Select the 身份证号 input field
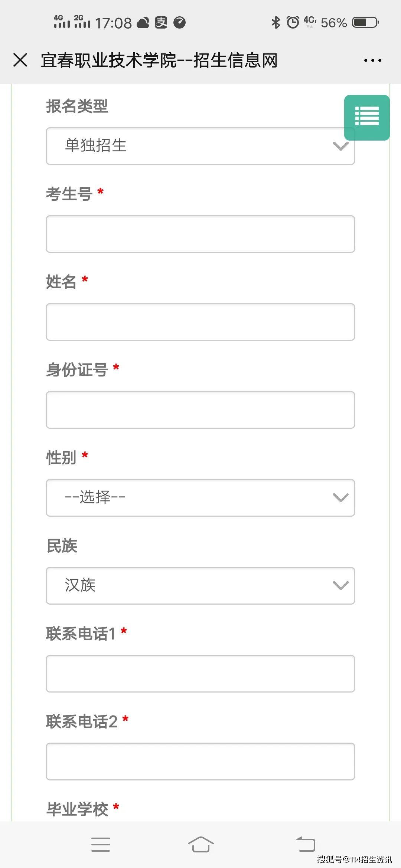This screenshot has width=401, height=868. [x=200, y=410]
